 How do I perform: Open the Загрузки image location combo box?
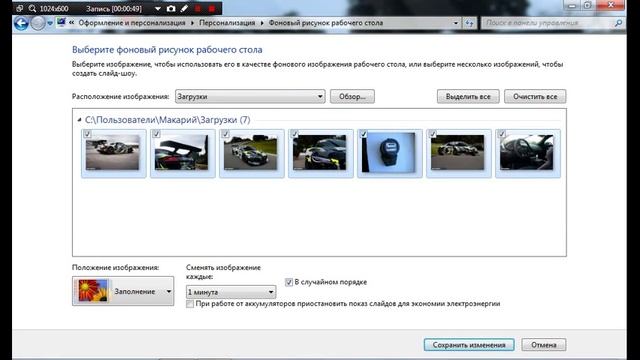[x=250, y=97]
